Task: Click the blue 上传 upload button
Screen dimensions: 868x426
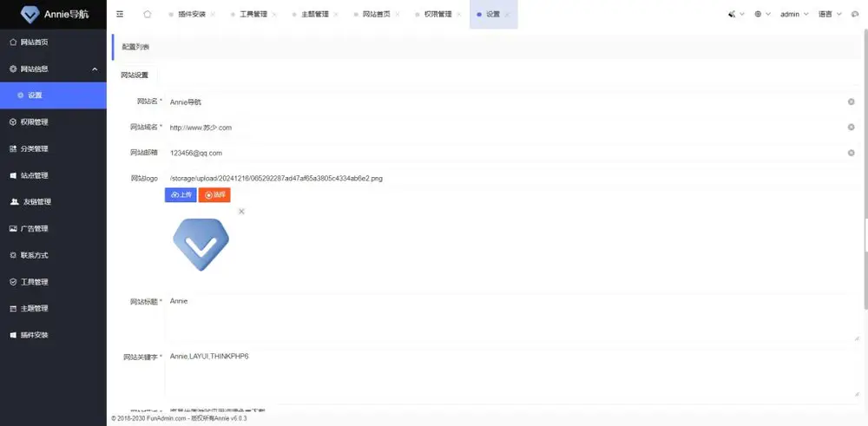Action: [181, 194]
